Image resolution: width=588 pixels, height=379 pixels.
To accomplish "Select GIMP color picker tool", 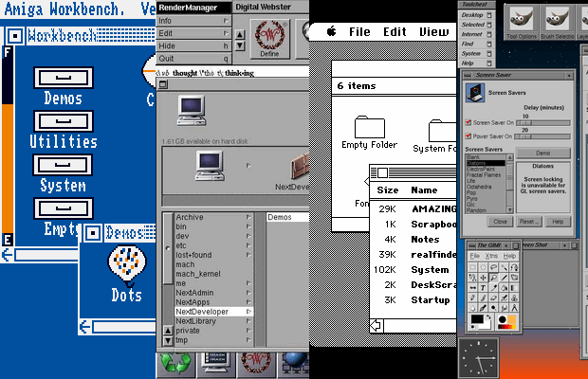I will click(493, 288).
